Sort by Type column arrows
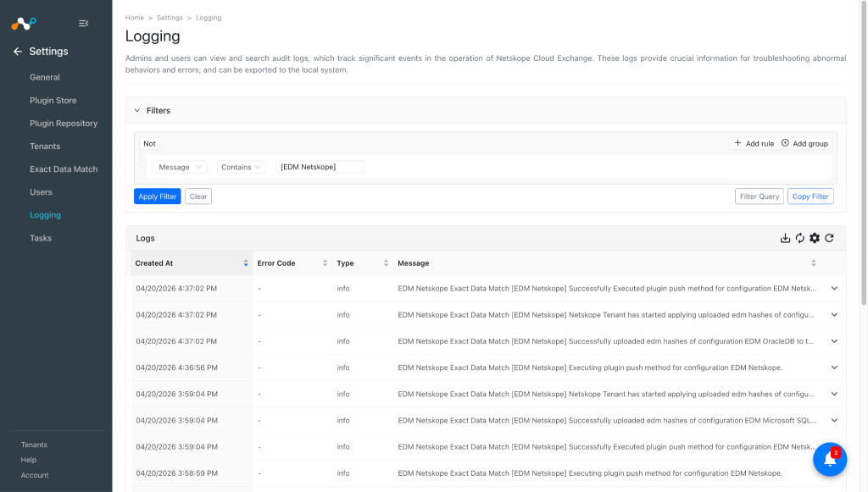Screen dimensions: 868x492 pos(386,263)
